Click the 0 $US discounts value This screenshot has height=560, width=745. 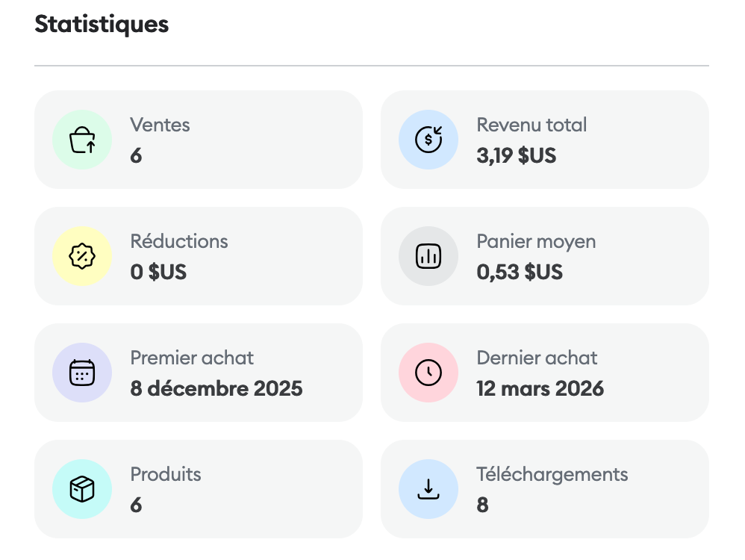point(158,272)
